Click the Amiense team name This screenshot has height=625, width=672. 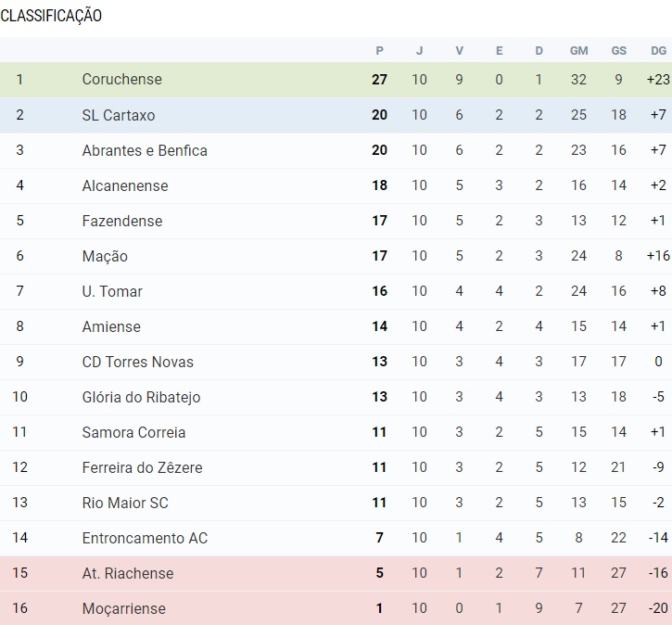click(x=111, y=326)
